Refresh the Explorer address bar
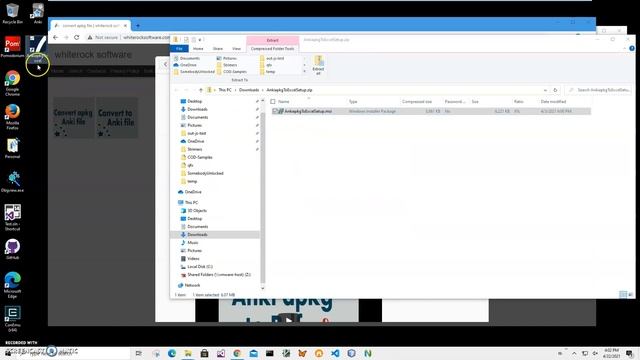Screen dimensions: 640x360 (555, 90)
